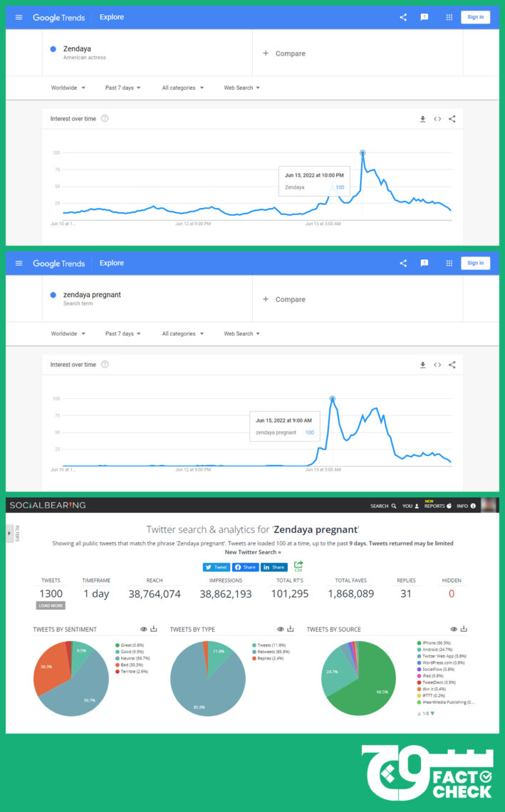The width and height of the screenshot is (505, 812).
Task: Toggle iPhone (66.5%) source legend item
Action: click(434, 643)
